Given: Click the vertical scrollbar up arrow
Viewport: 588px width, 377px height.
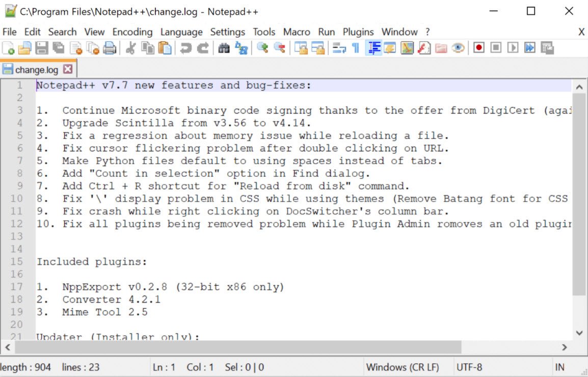Looking at the screenshot, I should (579, 87).
